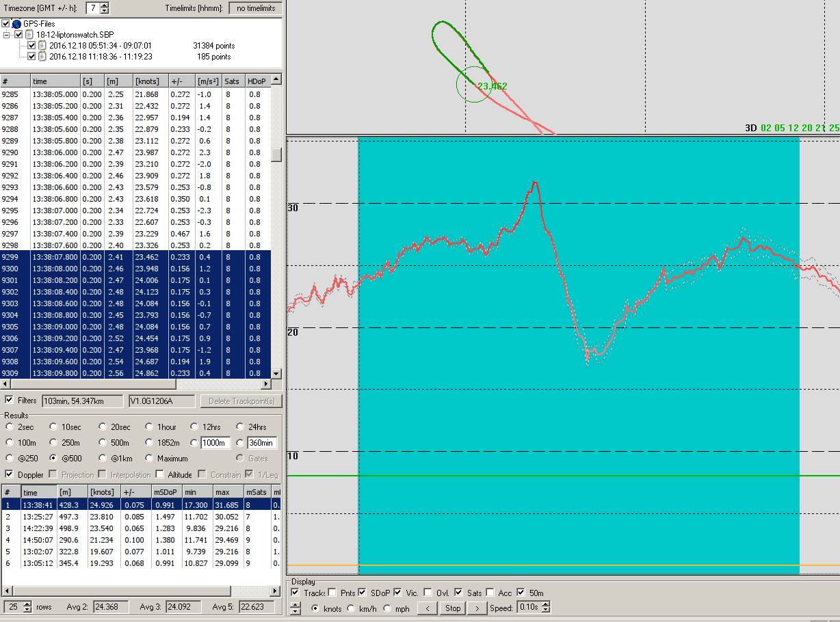Select the km/h units radio button

coord(352,608)
